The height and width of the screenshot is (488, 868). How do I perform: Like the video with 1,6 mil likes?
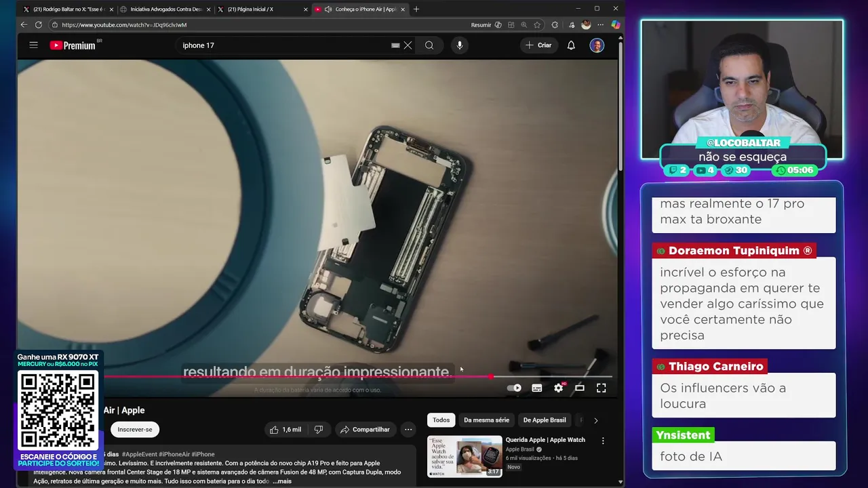point(285,429)
